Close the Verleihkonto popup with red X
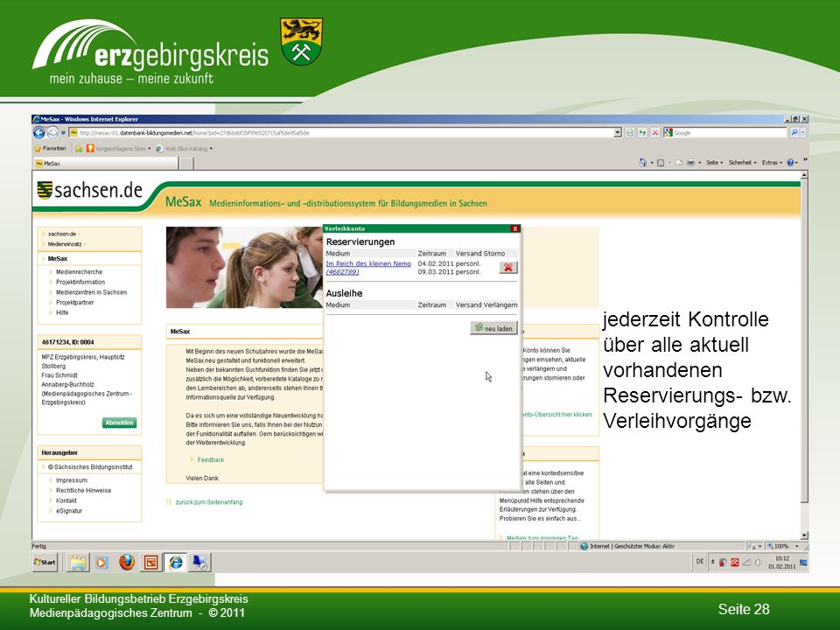The image size is (840, 630). point(514,228)
